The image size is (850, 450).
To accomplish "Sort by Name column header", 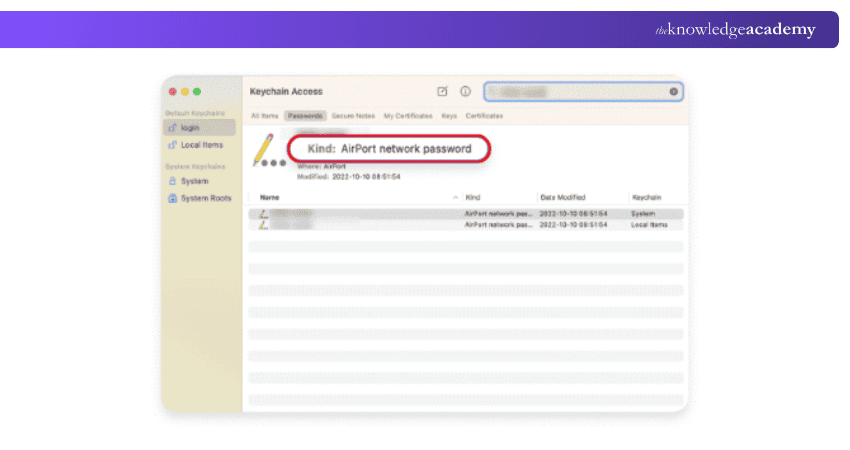I will [x=269, y=197].
